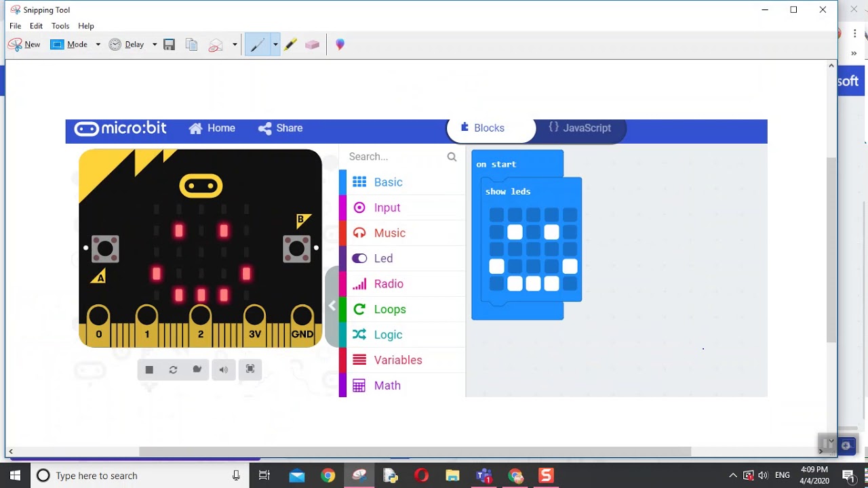Go to Home in the micro:bit editor
Image resolution: width=868 pixels, height=488 pixels.
[212, 128]
